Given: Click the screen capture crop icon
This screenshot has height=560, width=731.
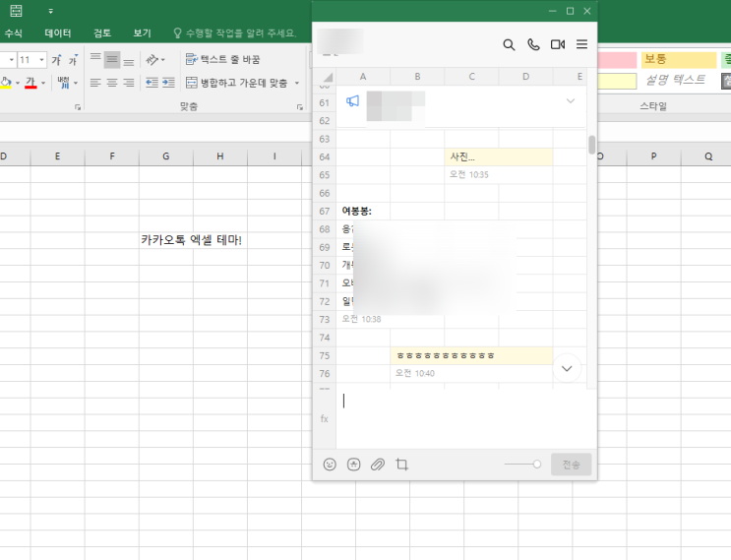Looking at the screenshot, I should click(x=401, y=465).
